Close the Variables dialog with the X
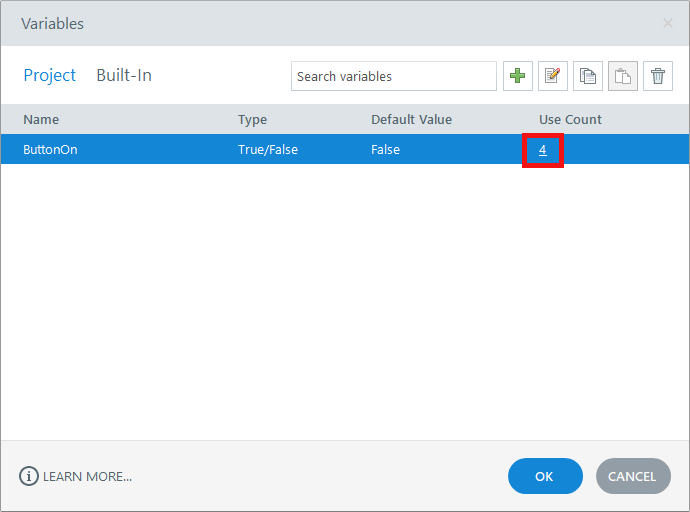Image resolution: width=690 pixels, height=512 pixels. (668, 23)
